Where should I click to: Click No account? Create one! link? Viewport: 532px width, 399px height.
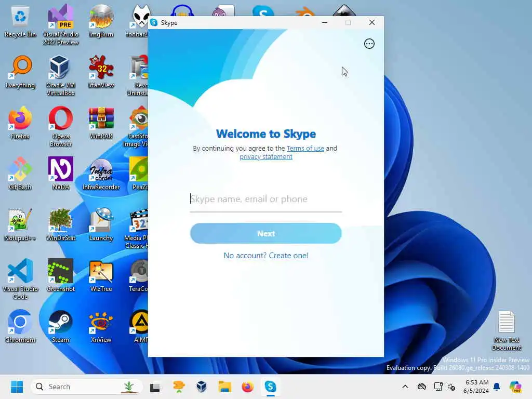click(x=265, y=256)
